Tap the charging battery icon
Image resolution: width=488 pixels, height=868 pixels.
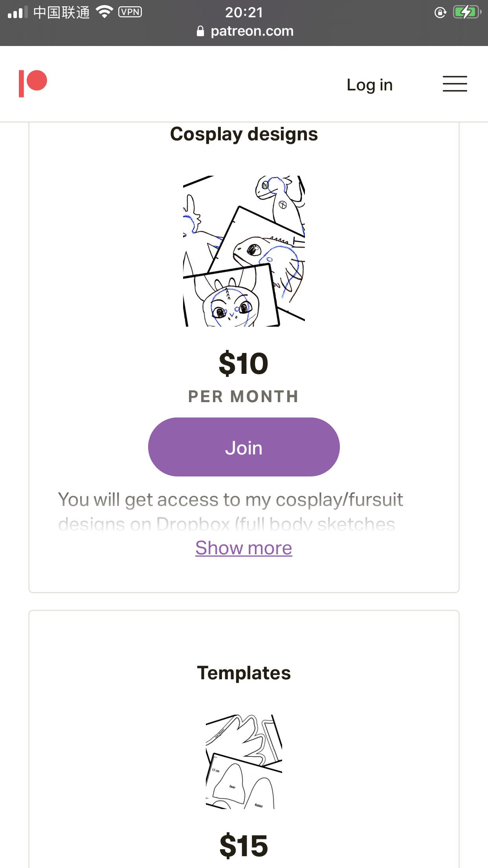[466, 12]
